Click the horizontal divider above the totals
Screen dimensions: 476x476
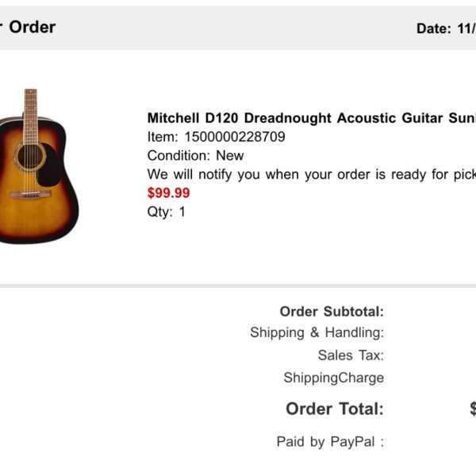click(238, 286)
